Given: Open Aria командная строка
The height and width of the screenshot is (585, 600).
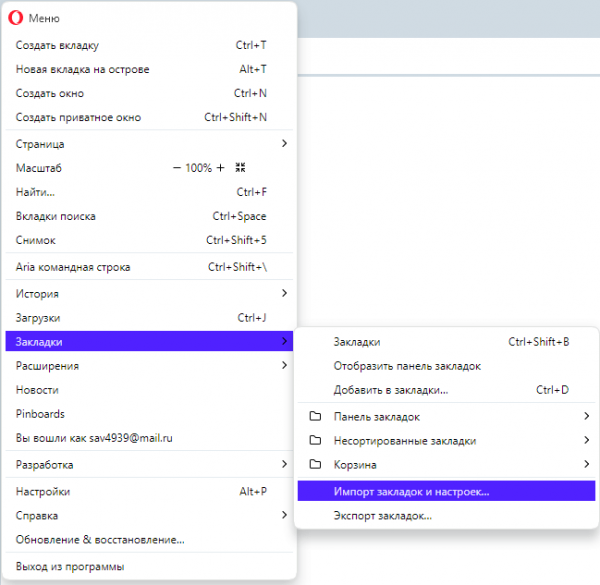Looking at the screenshot, I should [x=149, y=267].
